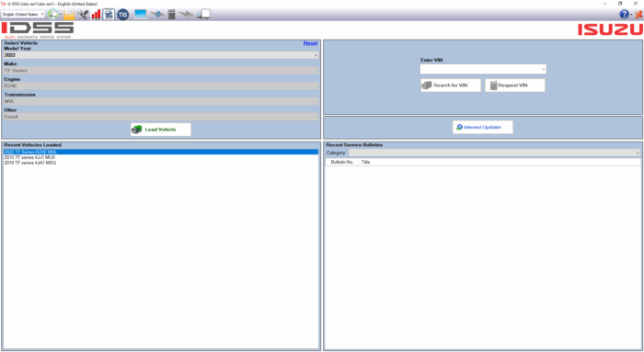Screen dimensions: 644x352
Task: Click the globe icon on Internet Updater
Action: tap(459, 127)
